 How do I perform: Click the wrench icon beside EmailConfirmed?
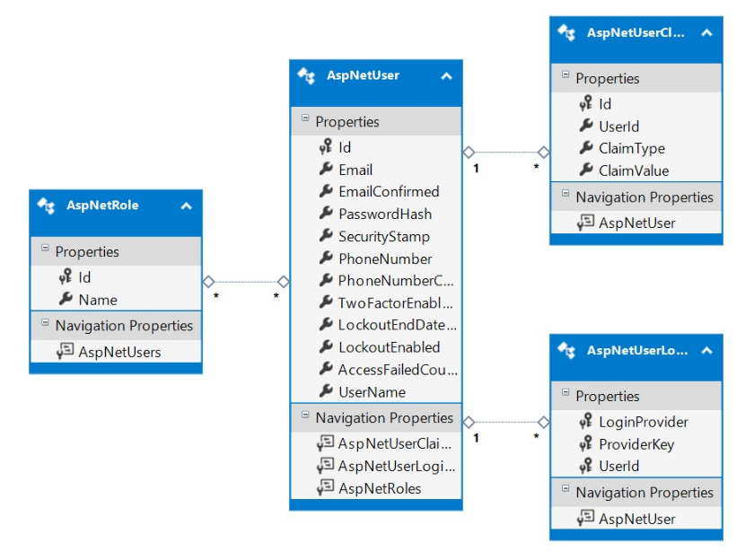[326, 191]
